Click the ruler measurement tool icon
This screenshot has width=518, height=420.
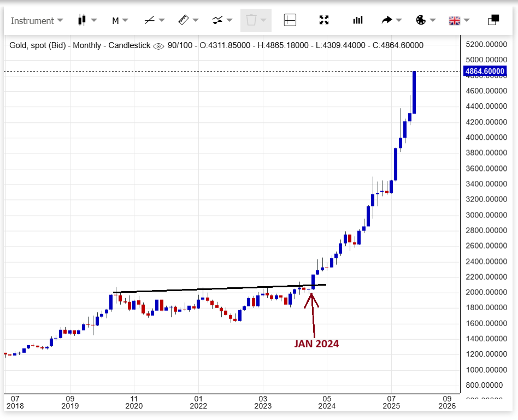pyautogui.click(x=183, y=21)
